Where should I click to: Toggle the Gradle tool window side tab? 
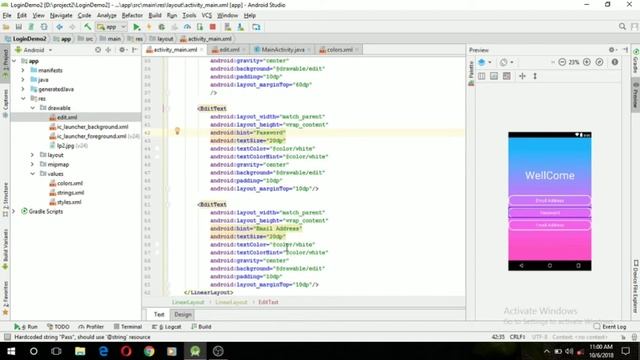[x=636, y=60]
